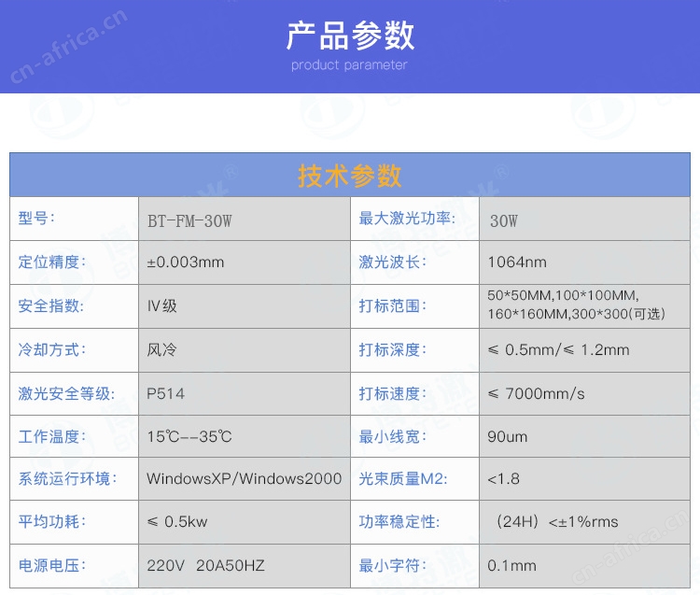This screenshot has width=700, height=595.
Task: Click the 最大激光功率 label
Action: pos(407,219)
